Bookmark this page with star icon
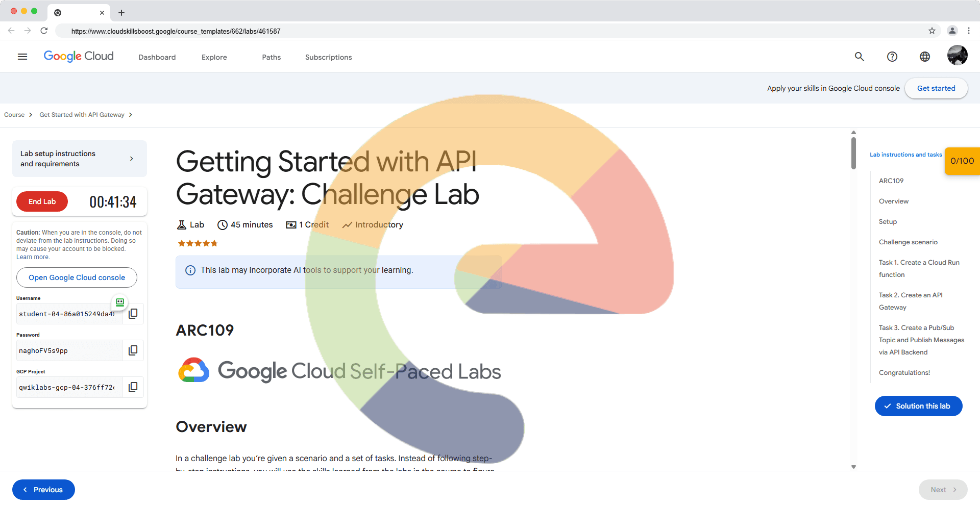 932,31
